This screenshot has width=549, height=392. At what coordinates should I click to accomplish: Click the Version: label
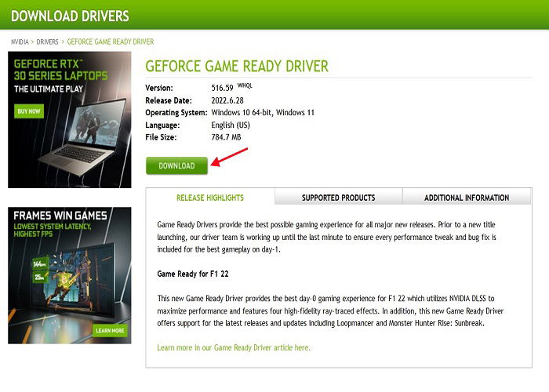(x=159, y=88)
